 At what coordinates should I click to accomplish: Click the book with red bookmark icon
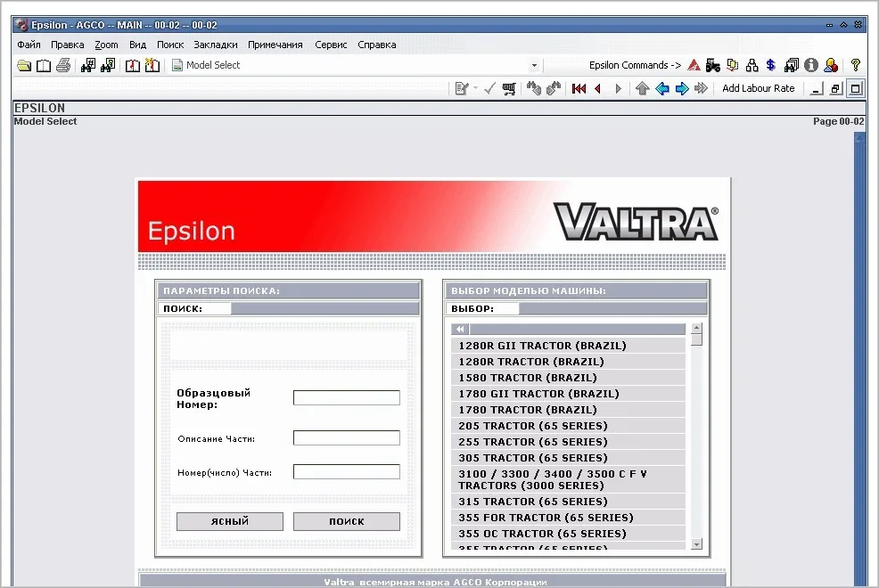132,66
